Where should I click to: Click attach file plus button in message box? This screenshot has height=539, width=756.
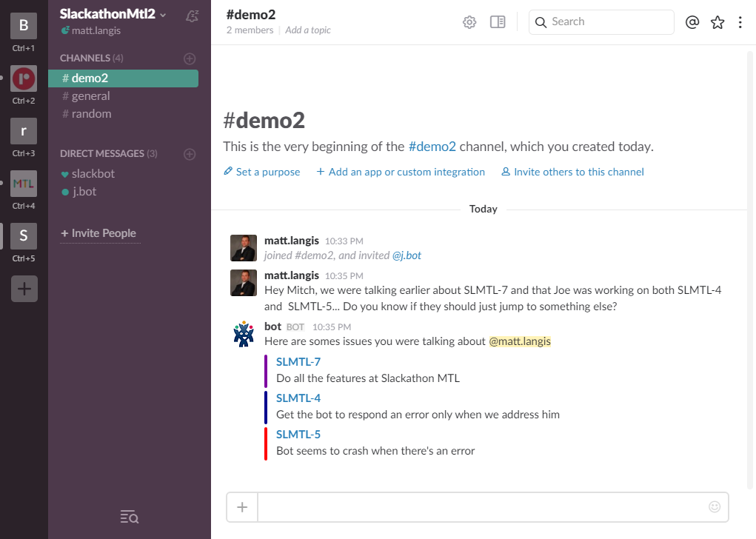(242, 507)
